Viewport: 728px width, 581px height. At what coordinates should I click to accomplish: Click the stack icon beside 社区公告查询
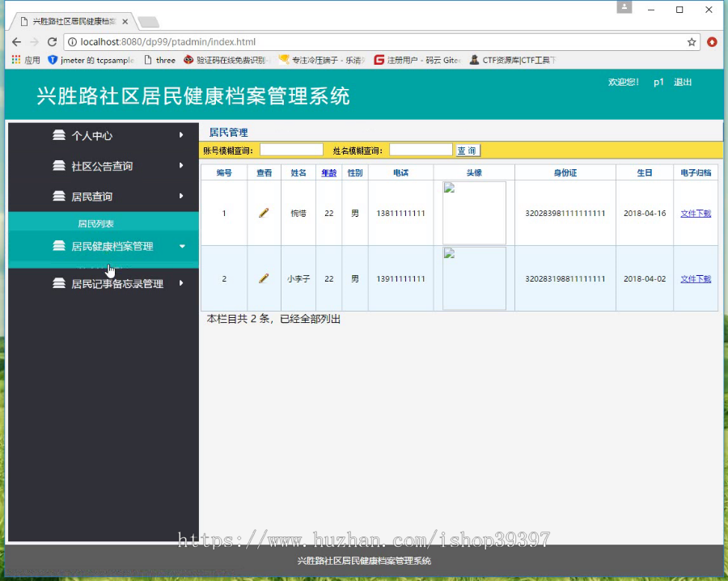pyautogui.click(x=59, y=166)
